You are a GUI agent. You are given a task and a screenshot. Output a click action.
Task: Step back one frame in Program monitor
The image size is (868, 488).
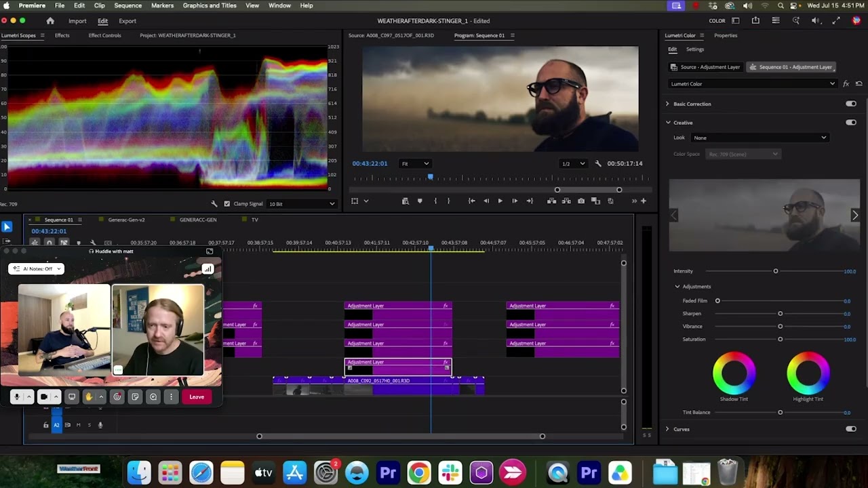point(486,201)
